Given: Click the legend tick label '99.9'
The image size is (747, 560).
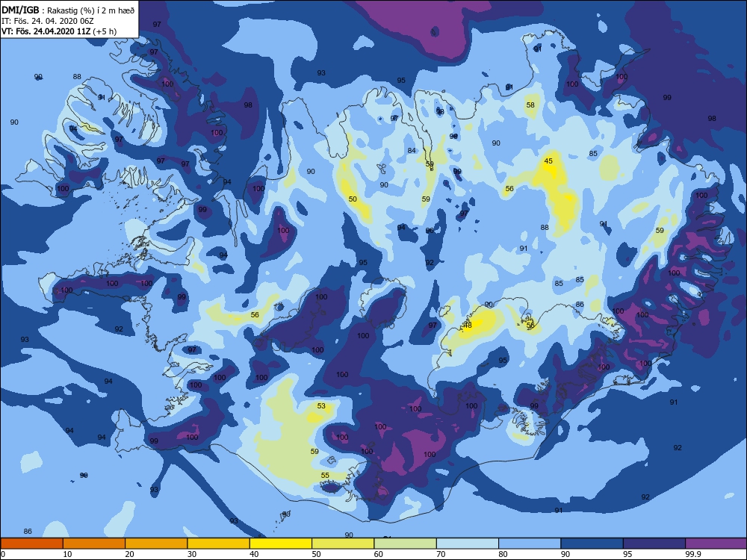Looking at the screenshot, I should coord(692,554).
